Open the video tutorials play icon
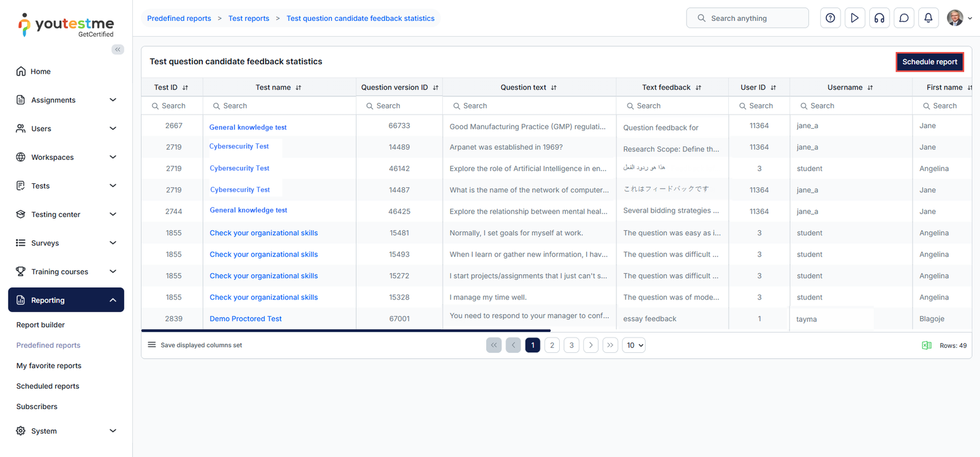Image resolution: width=980 pixels, height=457 pixels. [854, 18]
